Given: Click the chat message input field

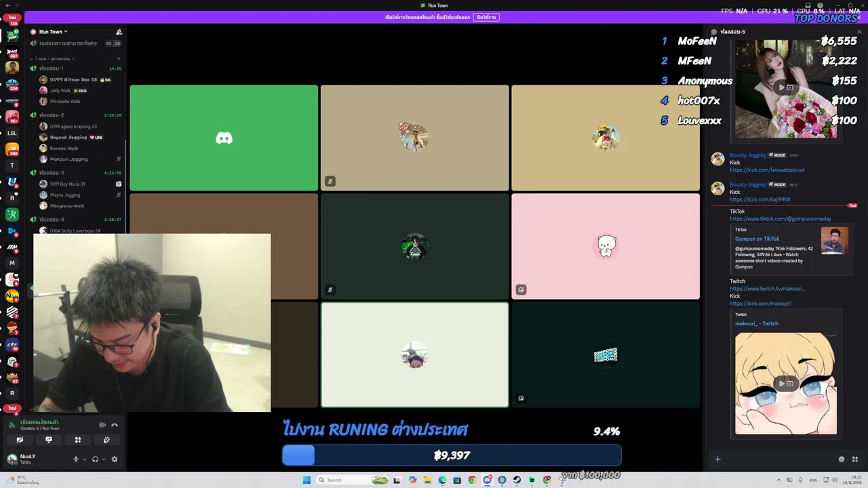Looking at the screenshot, I should (x=779, y=459).
